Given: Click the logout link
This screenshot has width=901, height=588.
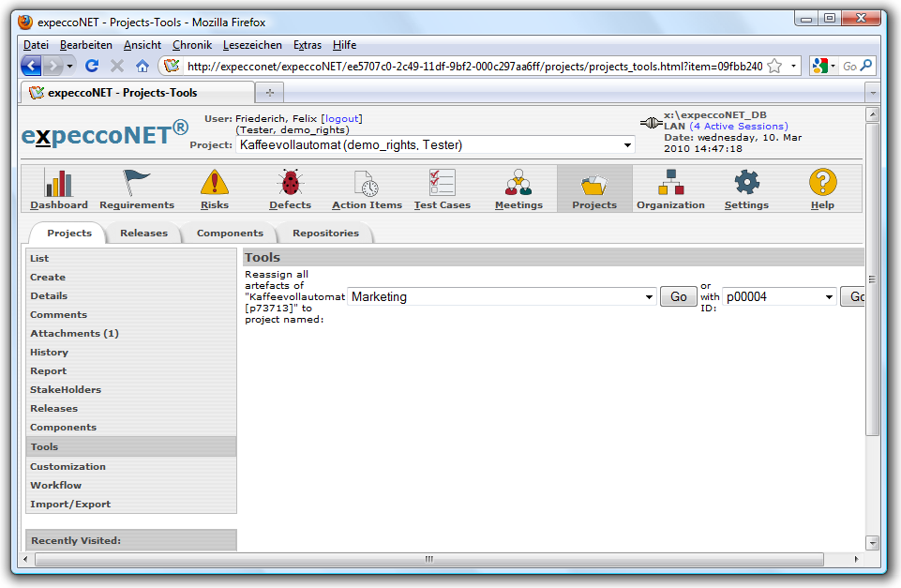Looking at the screenshot, I should pyautogui.click(x=341, y=119).
